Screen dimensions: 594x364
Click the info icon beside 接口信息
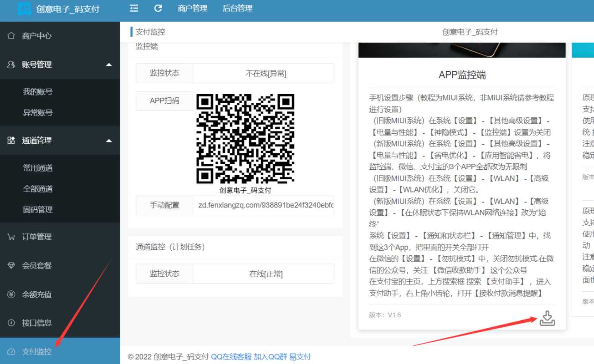(x=11, y=323)
